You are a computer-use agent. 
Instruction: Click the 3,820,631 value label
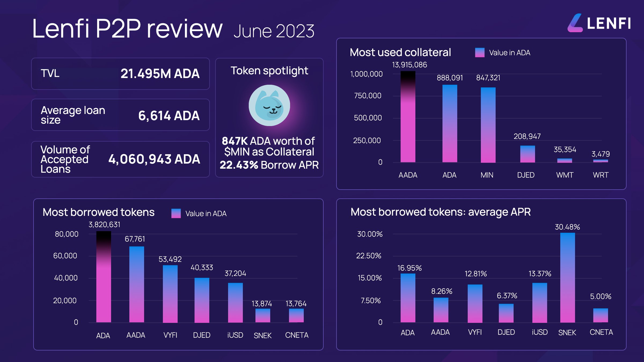coord(105,225)
